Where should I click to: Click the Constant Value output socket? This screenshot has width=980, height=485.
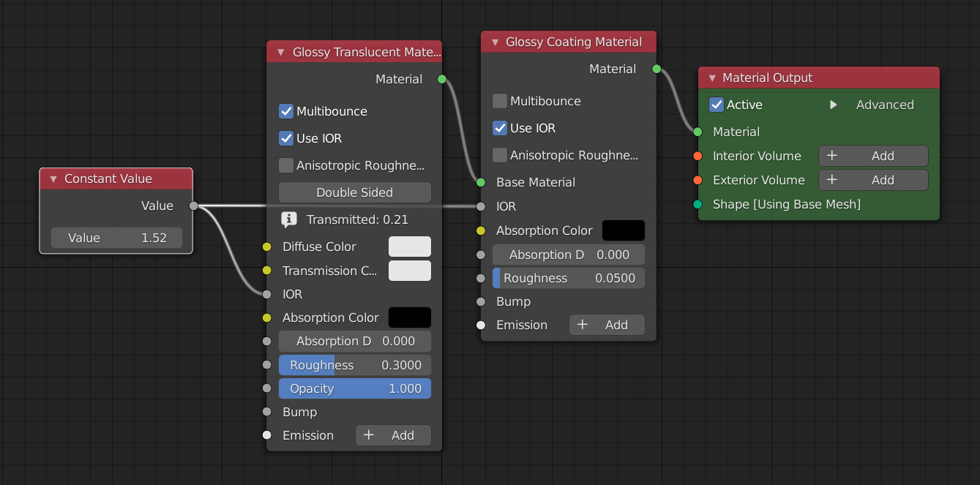[x=193, y=206]
